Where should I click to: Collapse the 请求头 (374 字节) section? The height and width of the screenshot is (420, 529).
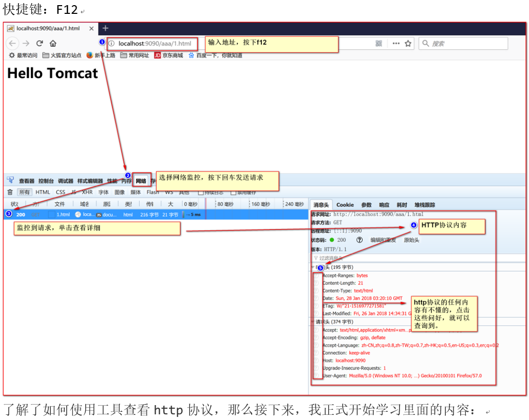(x=312, y=322)
